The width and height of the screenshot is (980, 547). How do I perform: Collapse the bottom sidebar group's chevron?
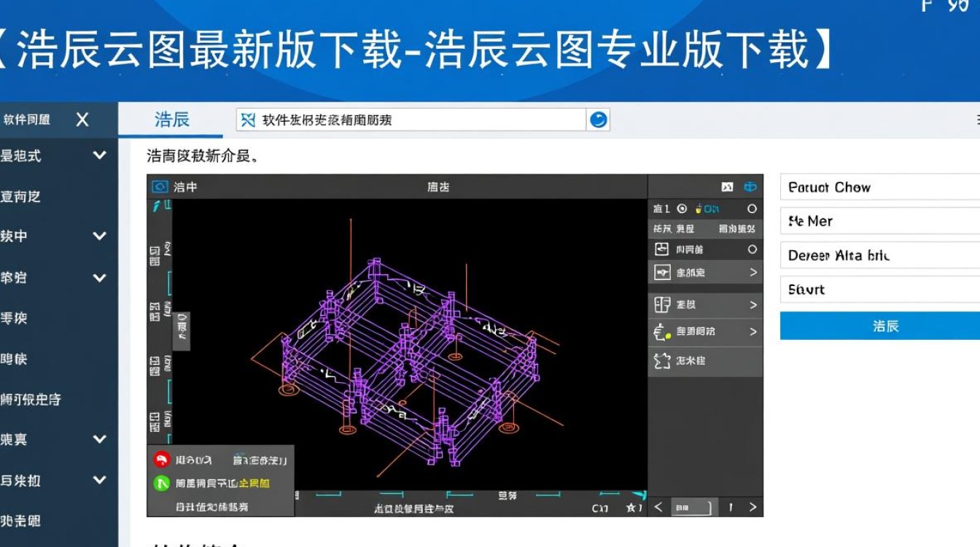[98, 480]
